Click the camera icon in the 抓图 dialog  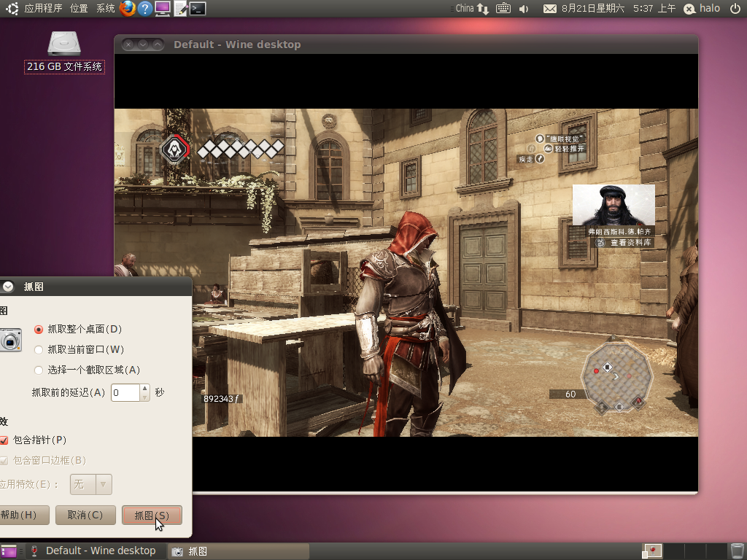pos(10,340)
